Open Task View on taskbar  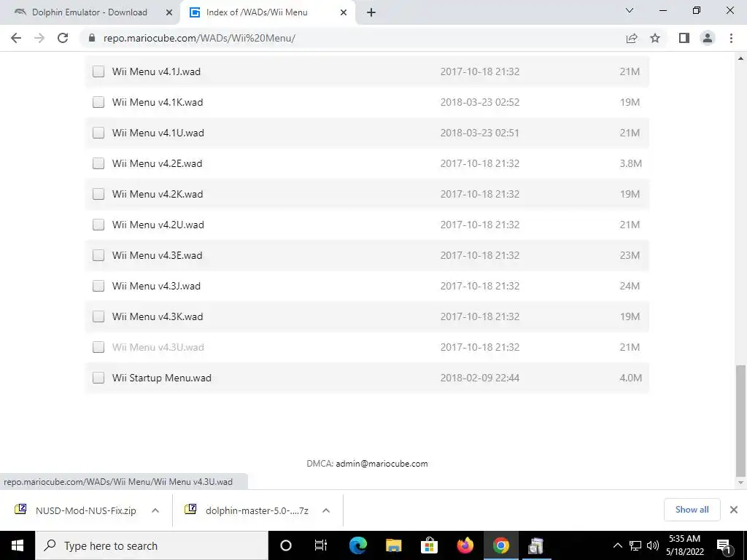click(321, 545)
